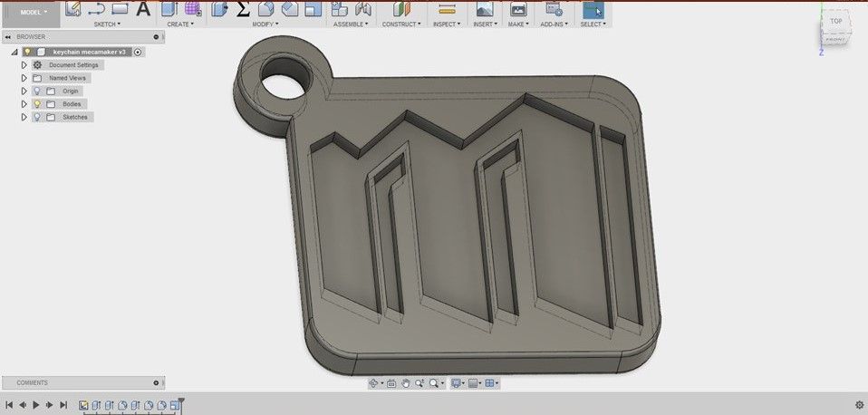Toggle visibility bulb of keychain mecamaker v3
This screenshot has width=868, height=415.
[x=28, y=52]
